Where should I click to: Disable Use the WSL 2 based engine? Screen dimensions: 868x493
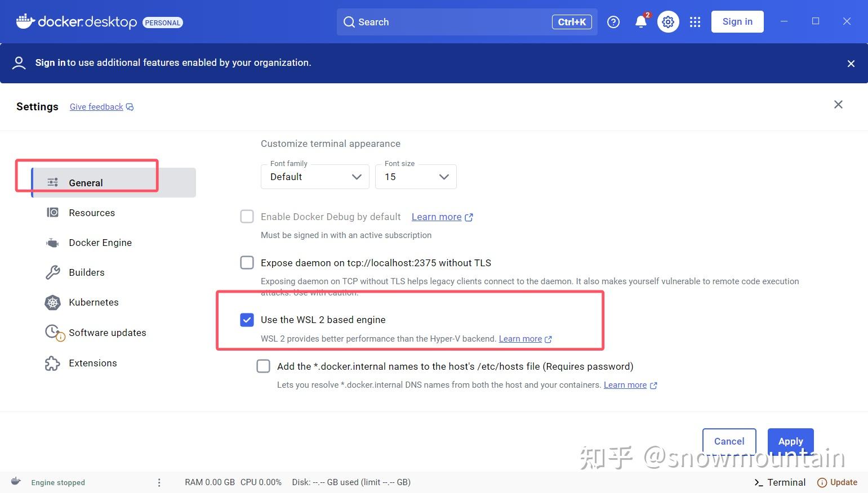(247, 320)
